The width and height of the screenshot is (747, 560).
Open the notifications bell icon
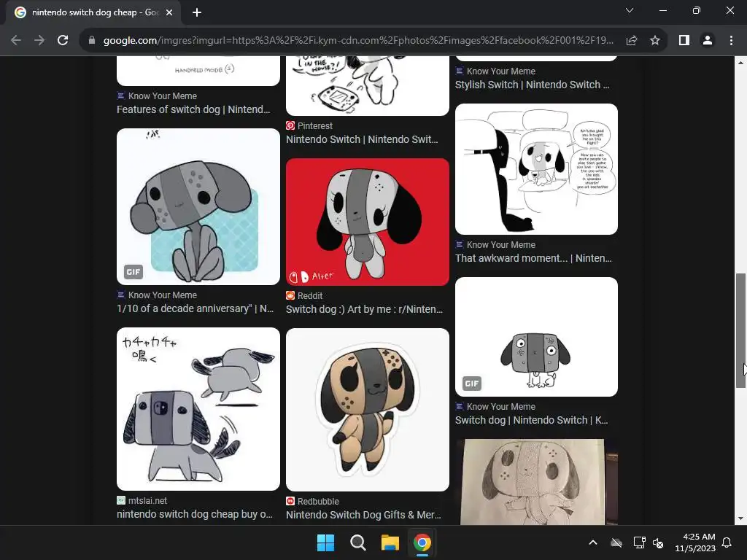[727, 542]
